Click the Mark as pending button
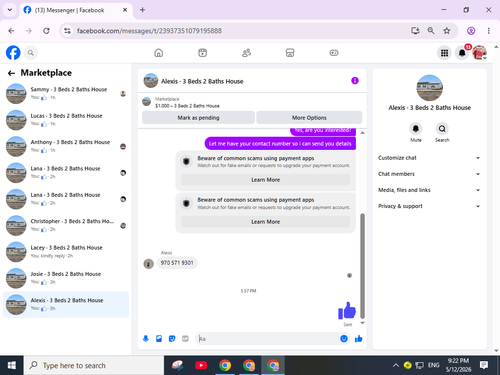Viewport: 500px width, 375px height. point(198,118)
